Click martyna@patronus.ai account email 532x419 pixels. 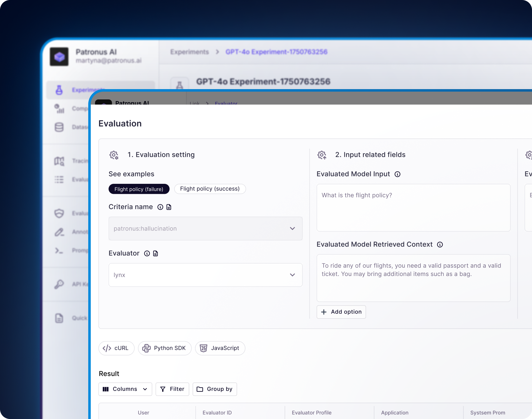click(x=109, y=61)
